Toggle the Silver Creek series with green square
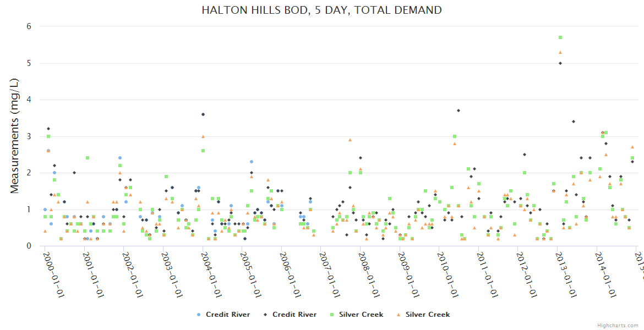This screenshot has height=330, width=644. pyautogui.click(x=332, y=315)
